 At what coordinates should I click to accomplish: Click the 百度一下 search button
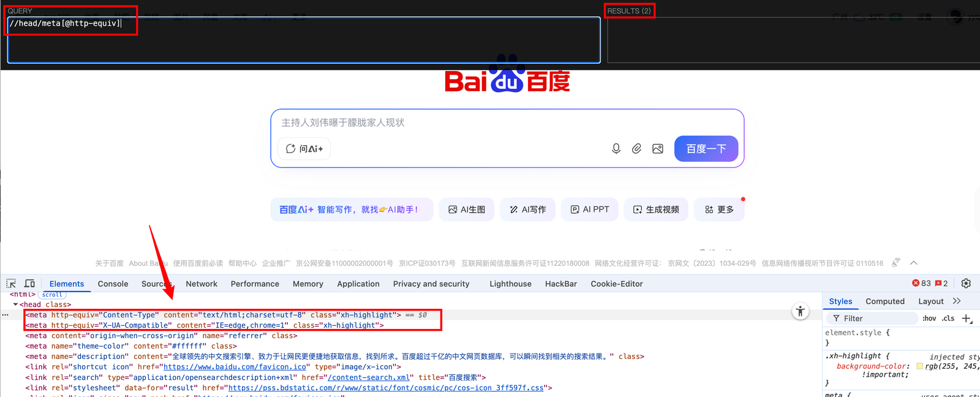pyautogui.click(x=706, y=149)
